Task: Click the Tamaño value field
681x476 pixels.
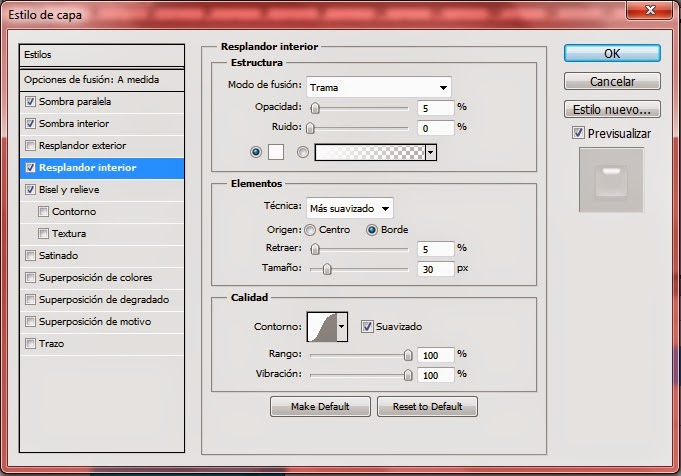Action: pos(436,269)
